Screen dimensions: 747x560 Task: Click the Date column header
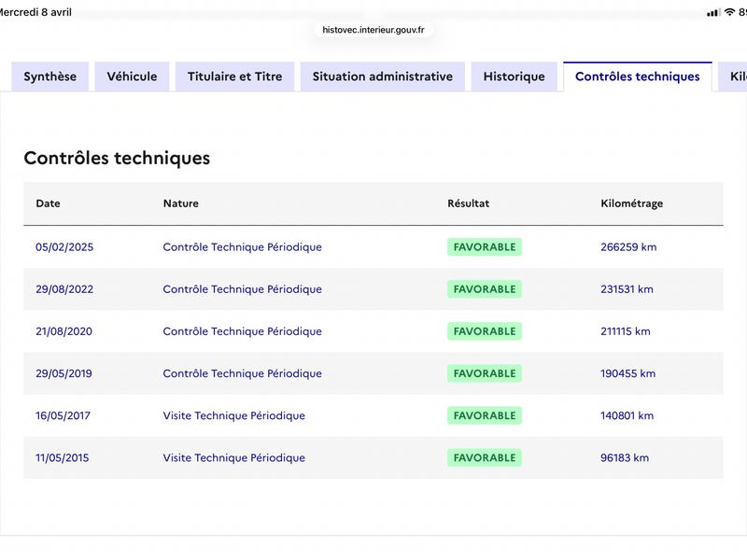(48, 203)
